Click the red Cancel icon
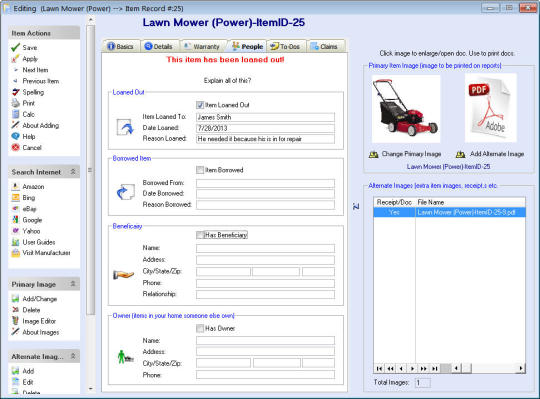 coord(15,147)
